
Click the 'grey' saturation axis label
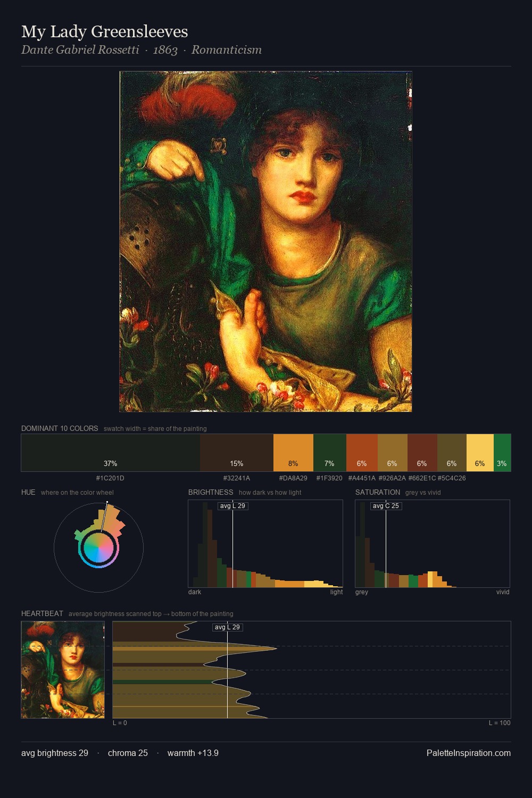[362, 592]
